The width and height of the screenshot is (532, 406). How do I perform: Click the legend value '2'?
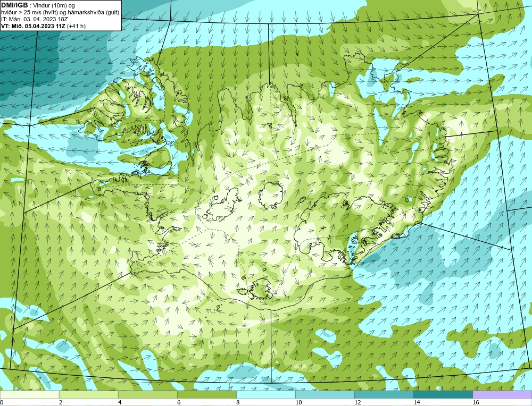coord(61,402)
